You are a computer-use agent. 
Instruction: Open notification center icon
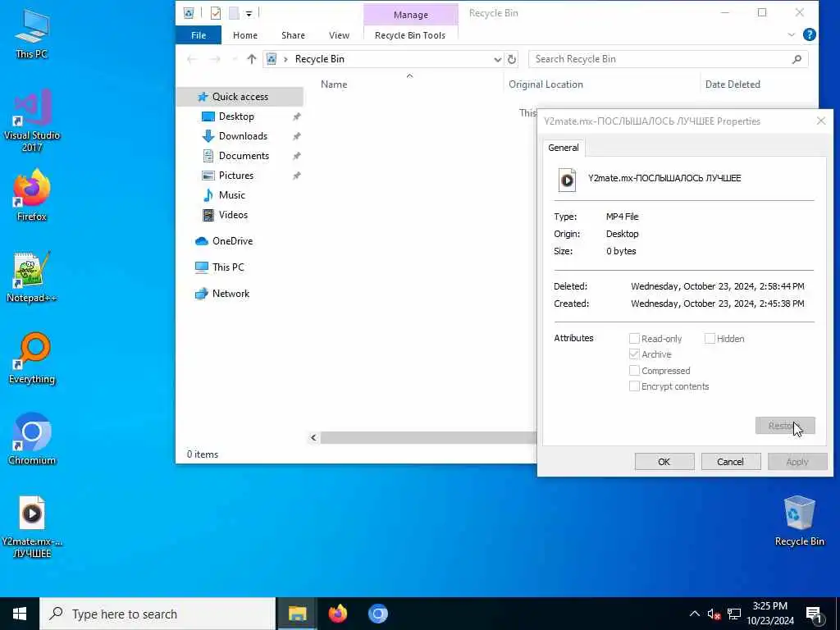click(x=814, y=614)
